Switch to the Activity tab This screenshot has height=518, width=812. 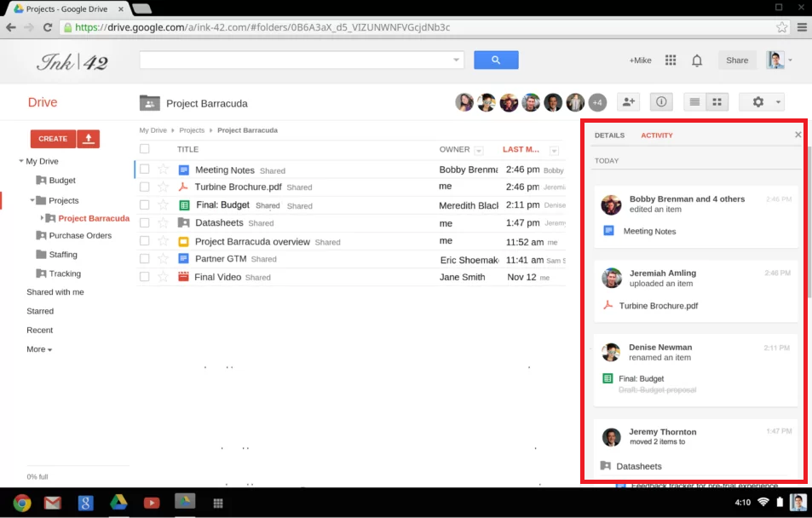[657, 135]
